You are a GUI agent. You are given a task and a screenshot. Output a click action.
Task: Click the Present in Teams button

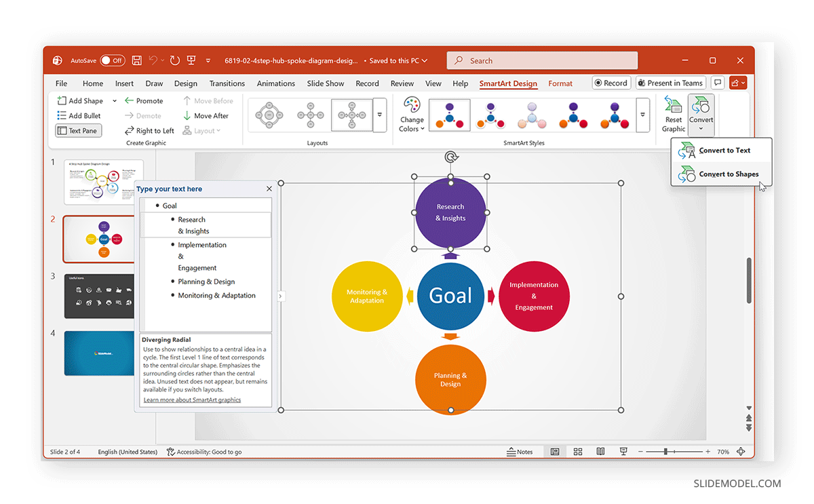point(670,83)
